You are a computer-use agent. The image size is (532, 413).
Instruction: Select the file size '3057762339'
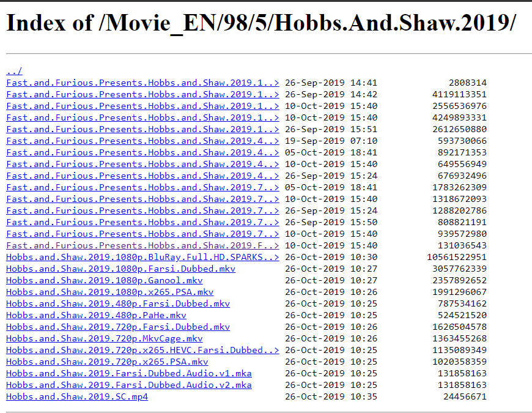click(x=459, y=269)
